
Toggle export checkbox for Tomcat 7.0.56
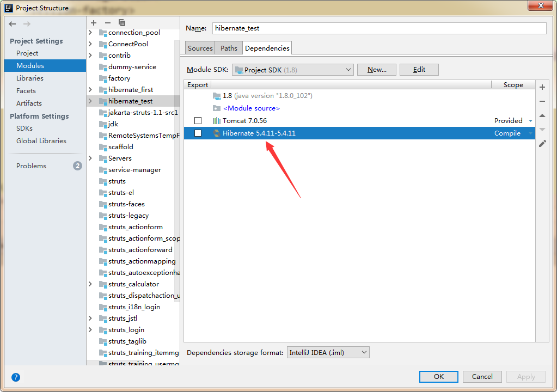(198, 121)
